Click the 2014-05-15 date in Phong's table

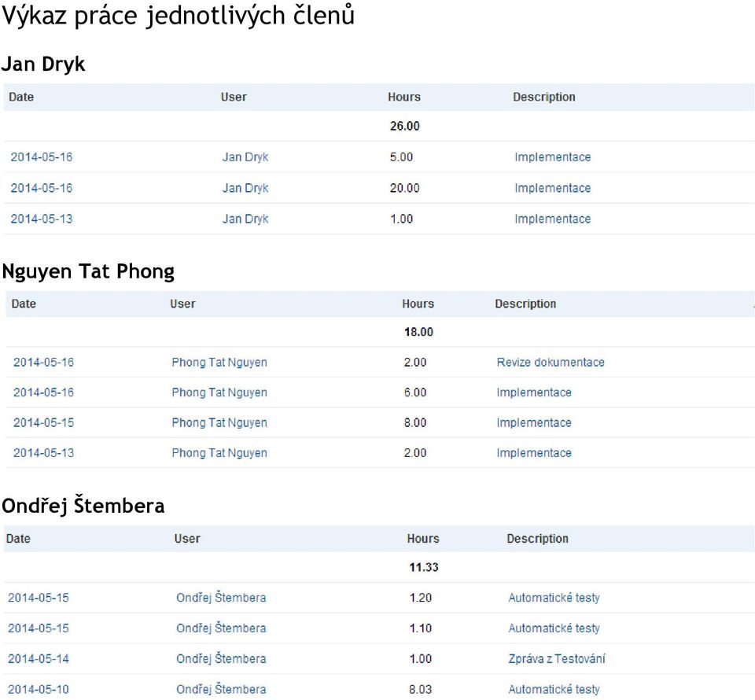pos(43,423)
